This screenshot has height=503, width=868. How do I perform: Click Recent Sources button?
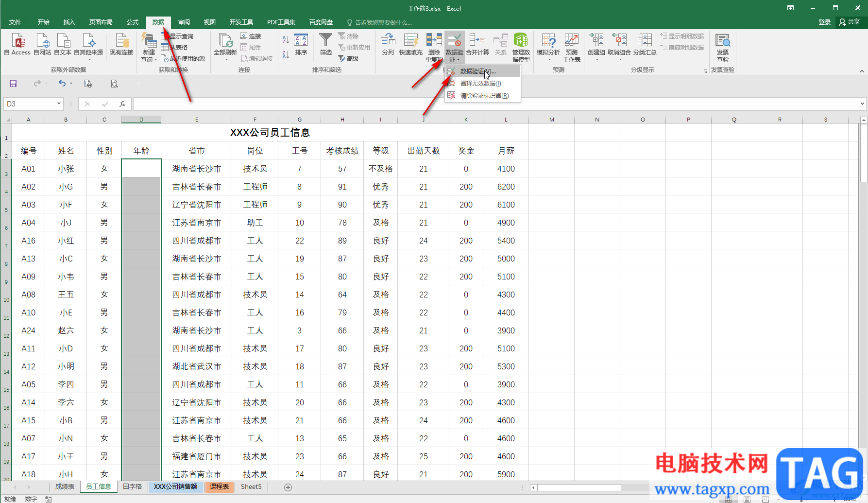pyautogui.click(x=183, y=58)
